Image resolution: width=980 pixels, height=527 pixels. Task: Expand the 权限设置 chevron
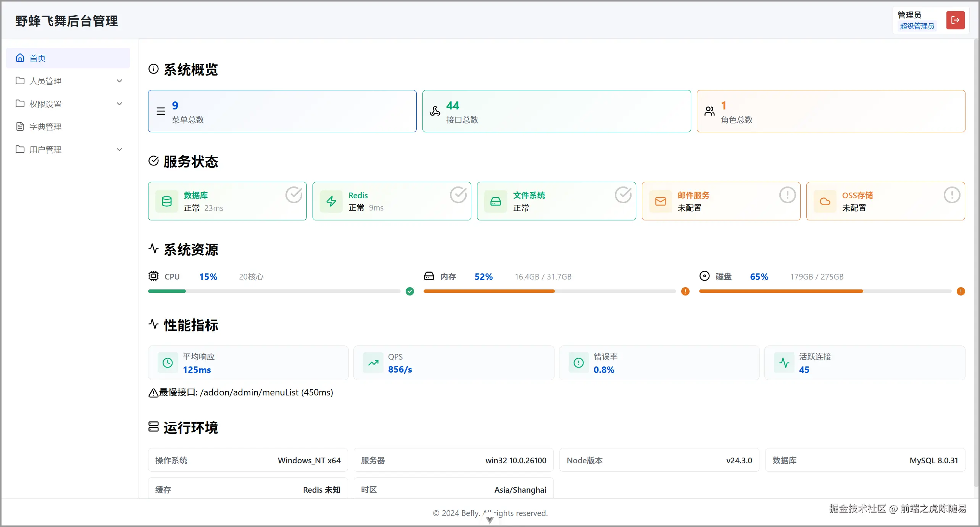pyautogui.click(x=119, y=104)
